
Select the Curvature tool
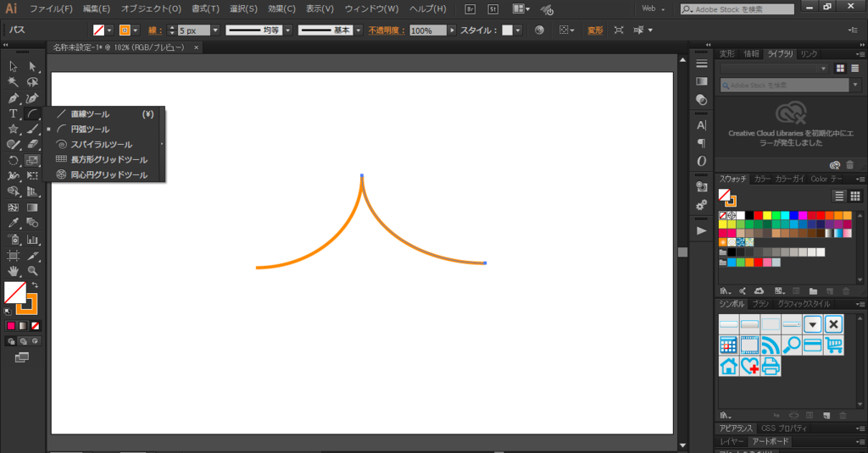pyautogui.click(x=32, y=98)
